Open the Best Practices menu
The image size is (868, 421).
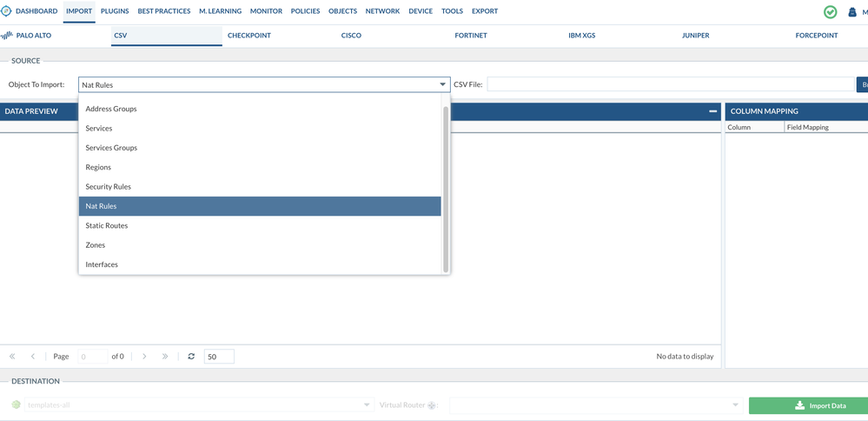pos(164,11)
